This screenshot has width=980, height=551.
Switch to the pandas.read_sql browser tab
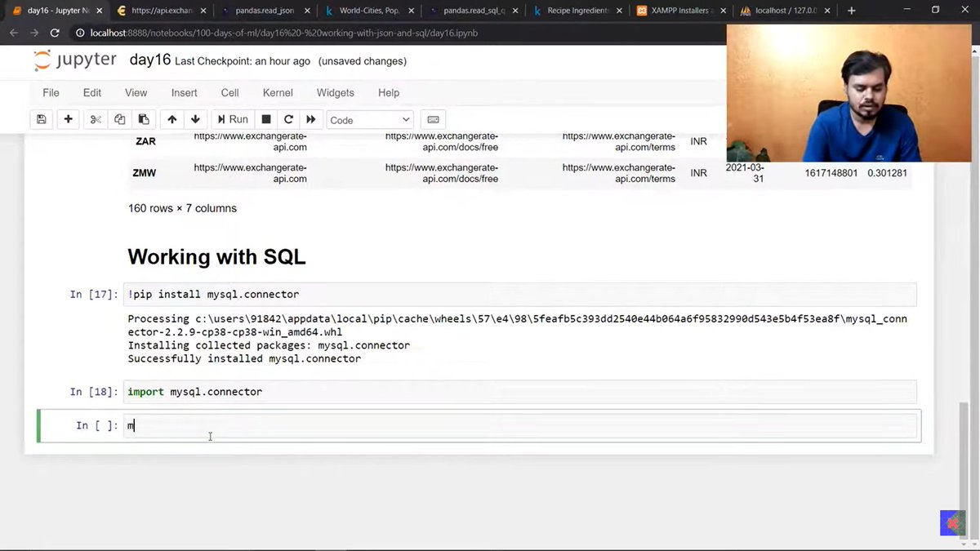[x=471, y=11]
